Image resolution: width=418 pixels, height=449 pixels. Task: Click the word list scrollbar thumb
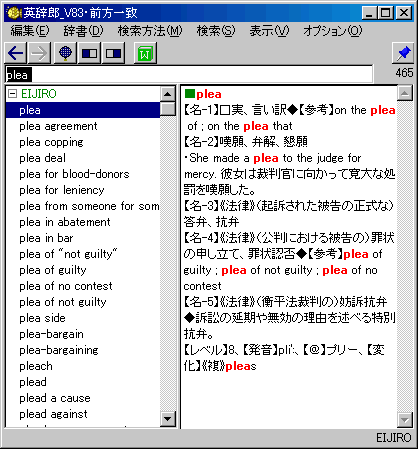click(168, 109)
